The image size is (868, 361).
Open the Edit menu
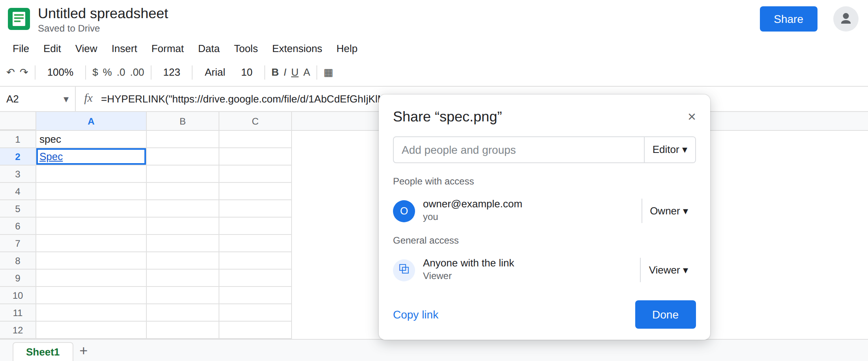(x=52, y=48)
